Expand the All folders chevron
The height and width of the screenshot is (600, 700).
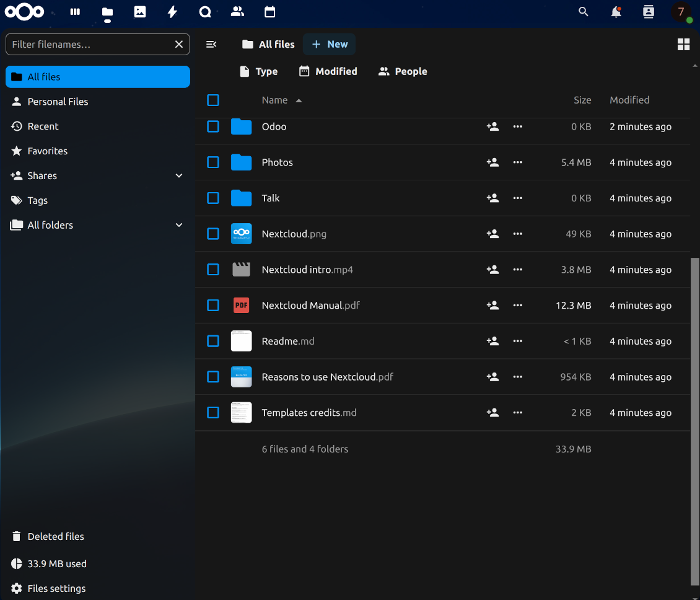179,225
